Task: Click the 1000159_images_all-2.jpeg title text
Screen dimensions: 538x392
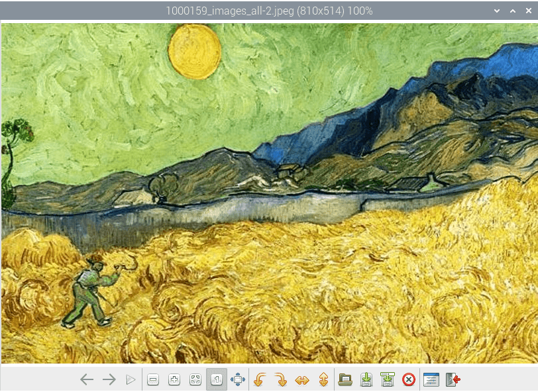Action: click(230, 11)
